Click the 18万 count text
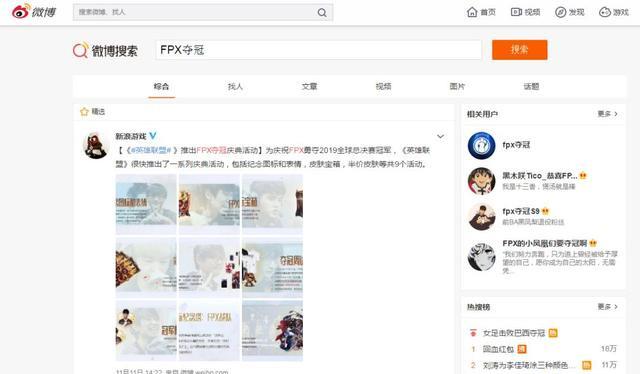Viewport: 640px width, 374px height. tap(609, 349)
